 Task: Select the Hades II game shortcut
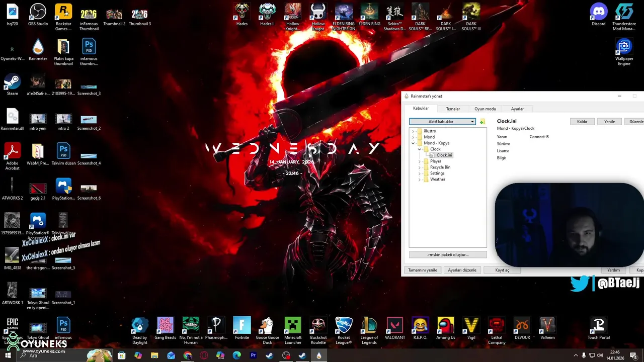(x=267, y=15)
